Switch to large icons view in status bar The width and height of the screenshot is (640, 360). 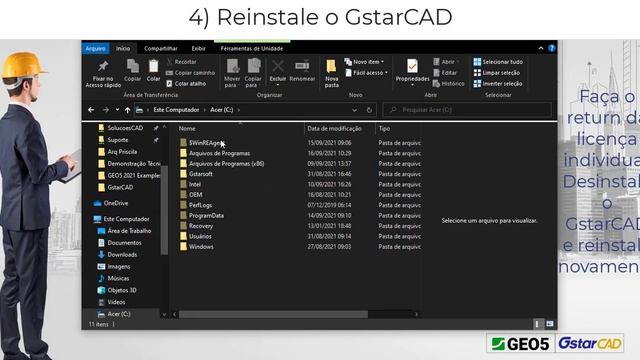point(550,324)
